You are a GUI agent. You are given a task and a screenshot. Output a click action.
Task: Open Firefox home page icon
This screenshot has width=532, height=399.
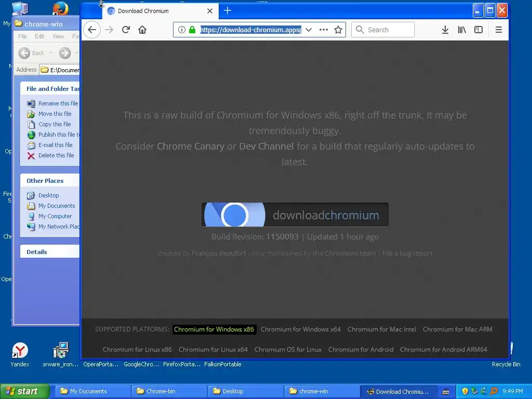coord(142,30)
